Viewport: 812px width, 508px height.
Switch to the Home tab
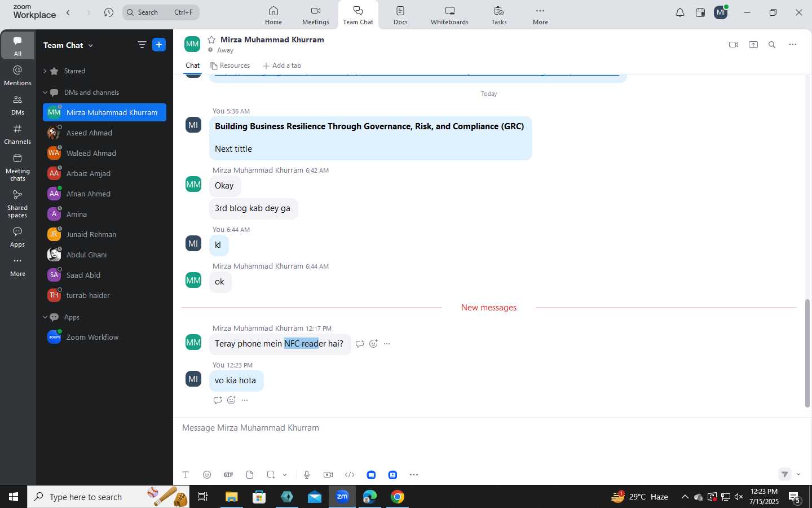coord(273,15)
